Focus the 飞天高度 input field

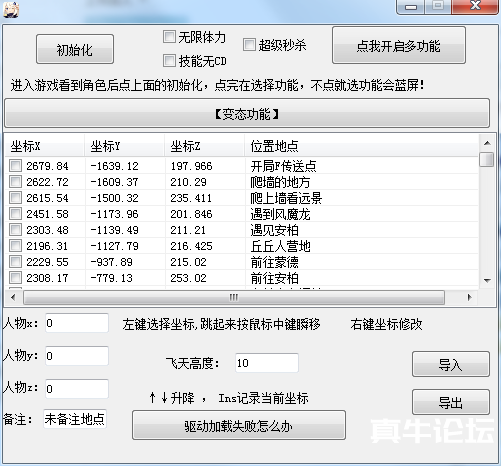267,363
